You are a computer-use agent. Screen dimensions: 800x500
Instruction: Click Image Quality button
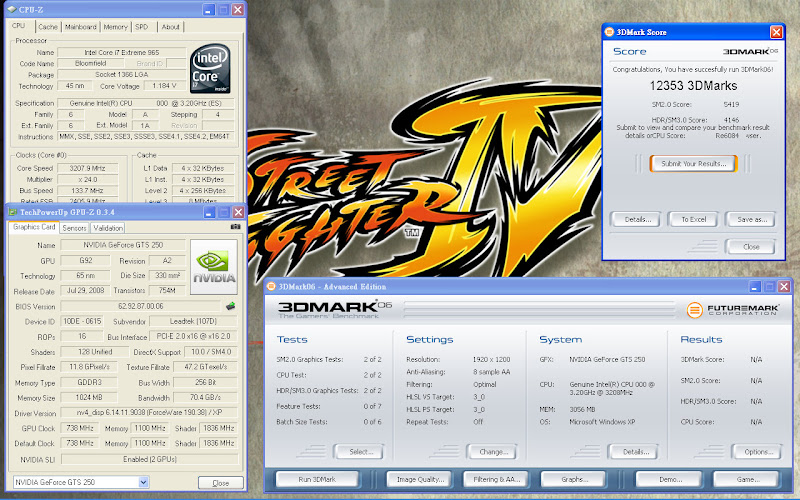(420, 480)
